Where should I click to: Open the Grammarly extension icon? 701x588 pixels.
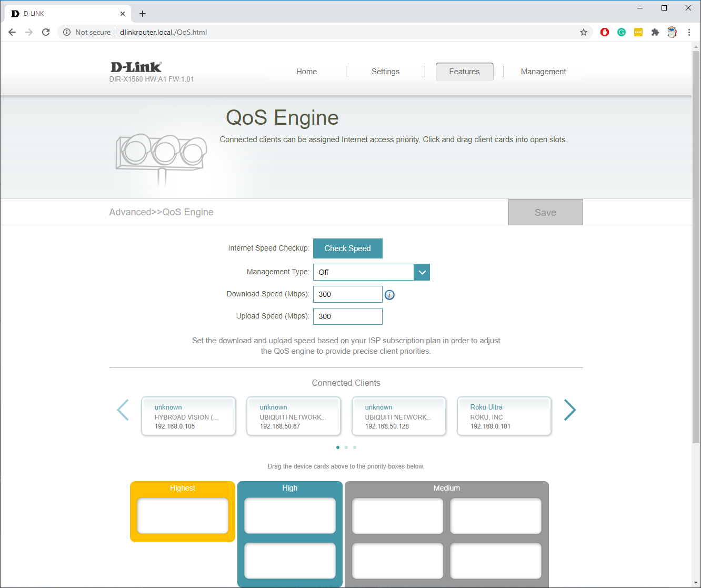click(x=622, y=32)
